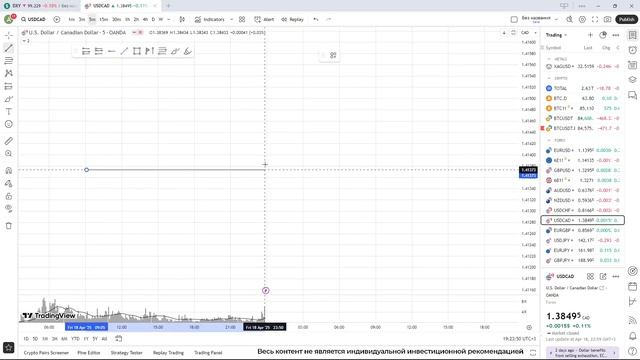Open the favorites star panel at bottom left
This screenshot has height=360, width=640.
pyautogui.click(x=9, y=347)
